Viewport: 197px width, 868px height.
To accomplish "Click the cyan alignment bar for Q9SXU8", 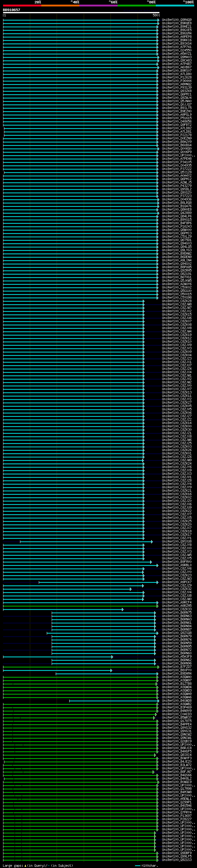I will click(x=86, y=542).
